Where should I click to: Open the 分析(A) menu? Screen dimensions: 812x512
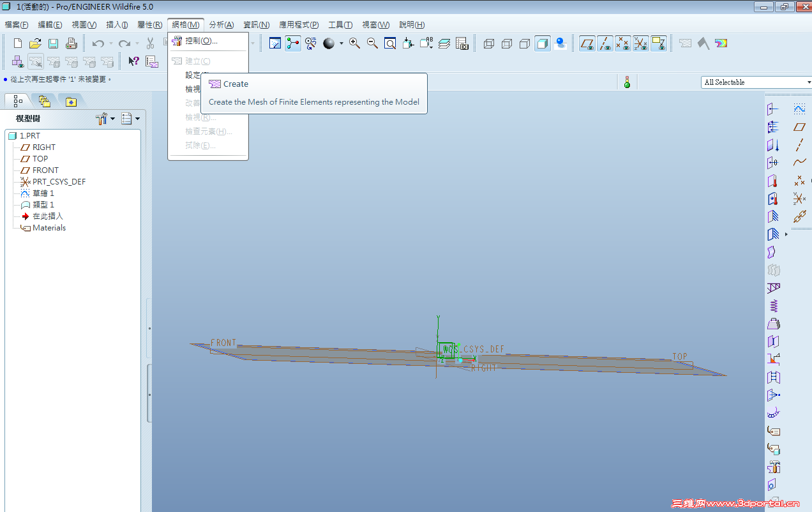tap(222, 25)
